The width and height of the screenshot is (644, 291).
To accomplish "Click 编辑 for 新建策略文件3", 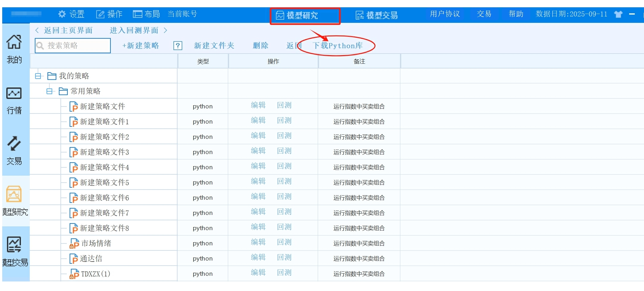I will (258, 151).
